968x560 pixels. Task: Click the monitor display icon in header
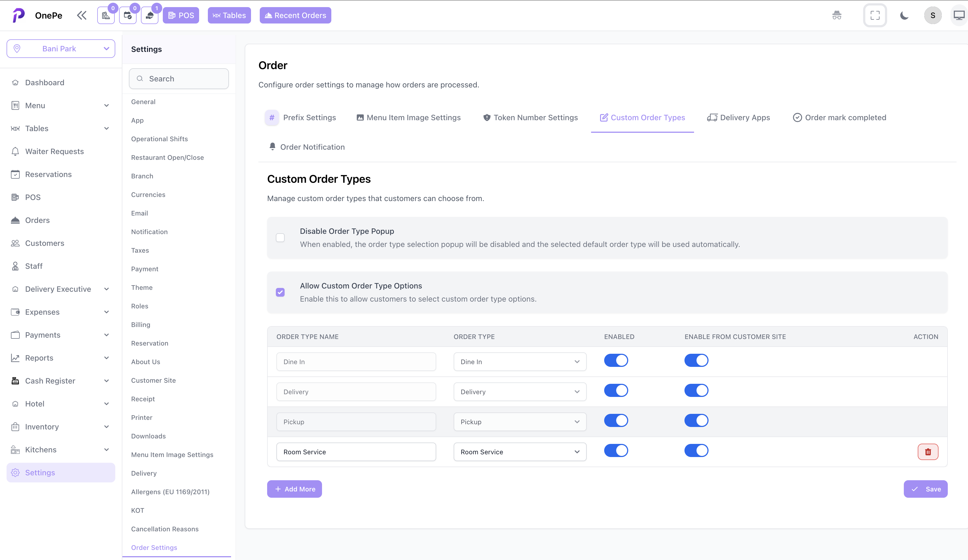point(959,15)
